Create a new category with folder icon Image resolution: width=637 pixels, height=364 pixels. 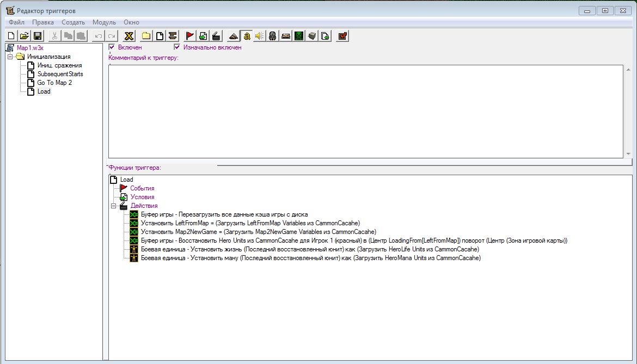[146, 36]
